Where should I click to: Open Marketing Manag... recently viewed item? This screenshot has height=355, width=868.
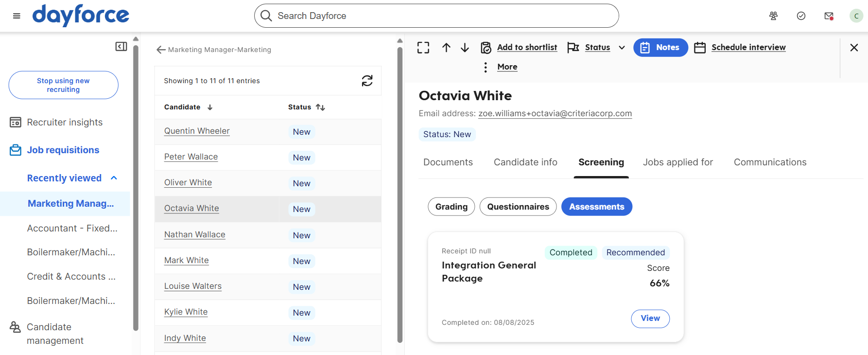click(65, 204)
